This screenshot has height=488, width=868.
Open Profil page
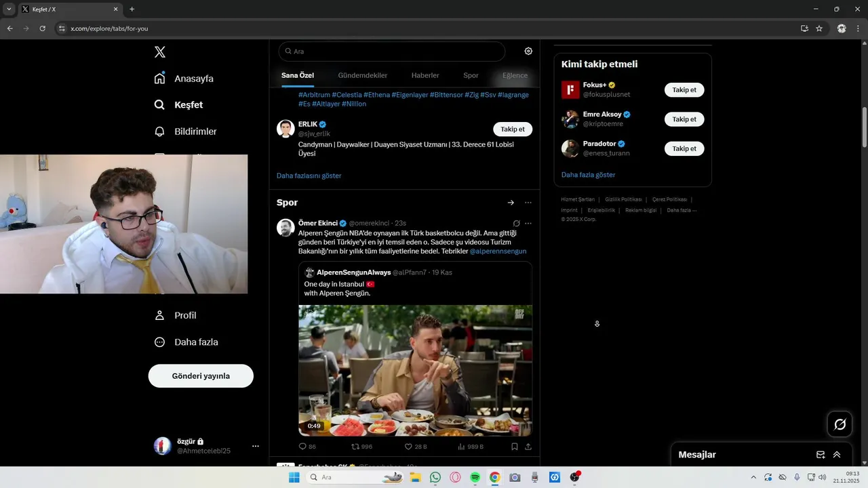point(175,315)
